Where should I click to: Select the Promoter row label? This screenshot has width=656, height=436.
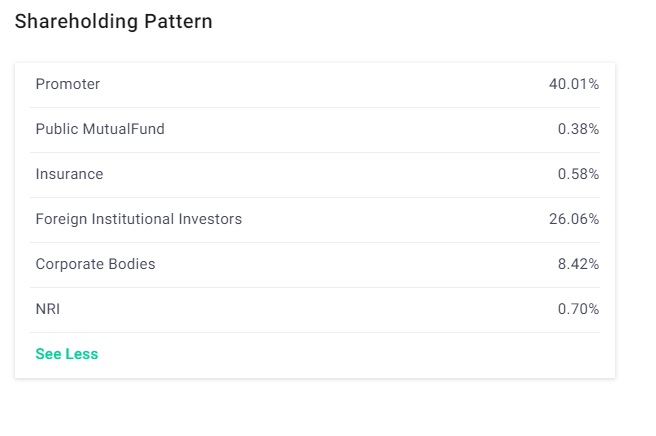coord(68,84)
